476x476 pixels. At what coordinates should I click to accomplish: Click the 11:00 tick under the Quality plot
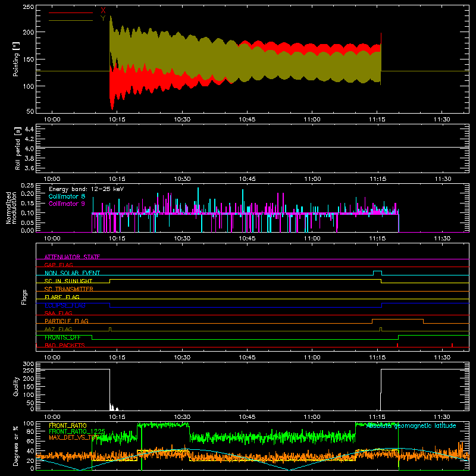coord(312,417)
